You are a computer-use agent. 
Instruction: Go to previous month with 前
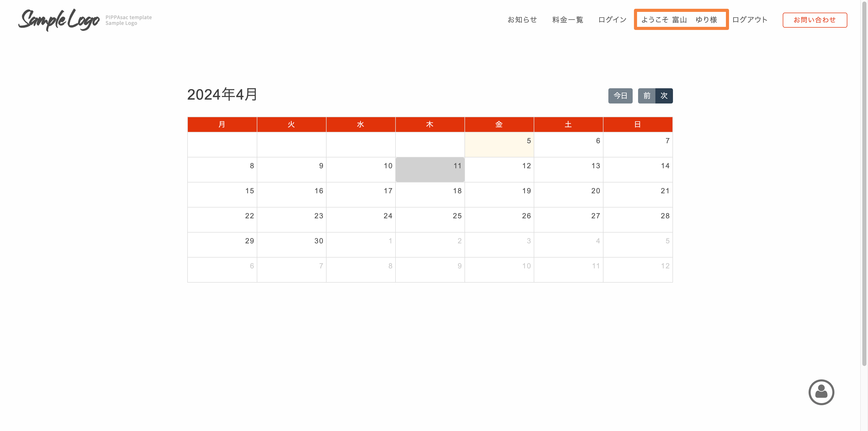646,96
